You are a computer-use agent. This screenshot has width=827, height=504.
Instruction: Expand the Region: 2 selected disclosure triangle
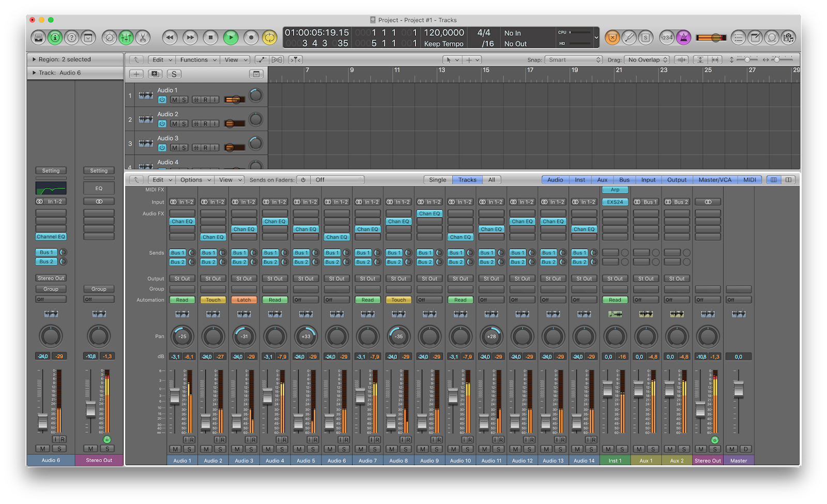pos(34,59)
